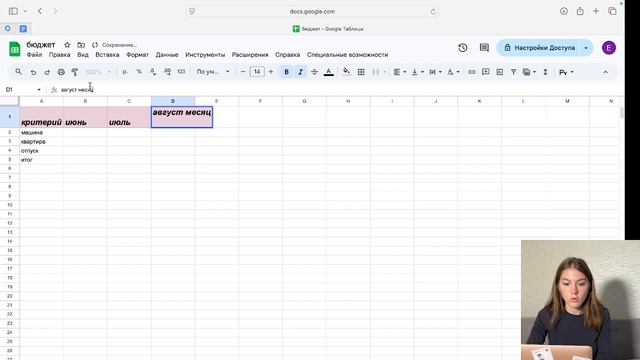Increase decimal places
Viewport: 640px width, 360px height.
(x=167, y=72)
